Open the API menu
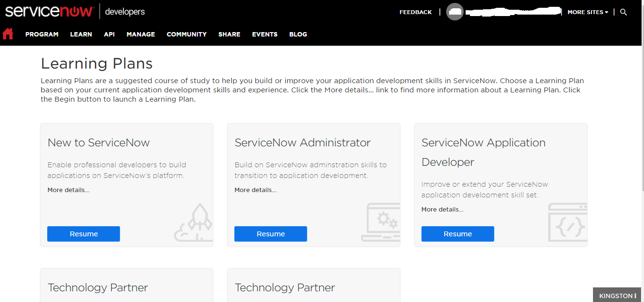 tap(109, 34)
